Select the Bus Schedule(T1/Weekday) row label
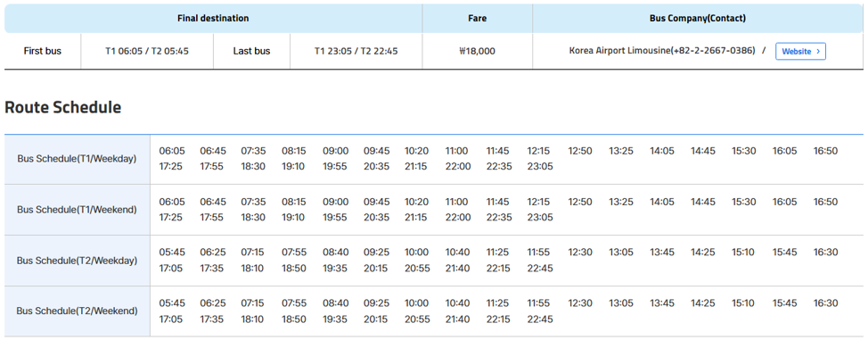The height and width of the screenshot is (340, 868). (x=77, y=159)
